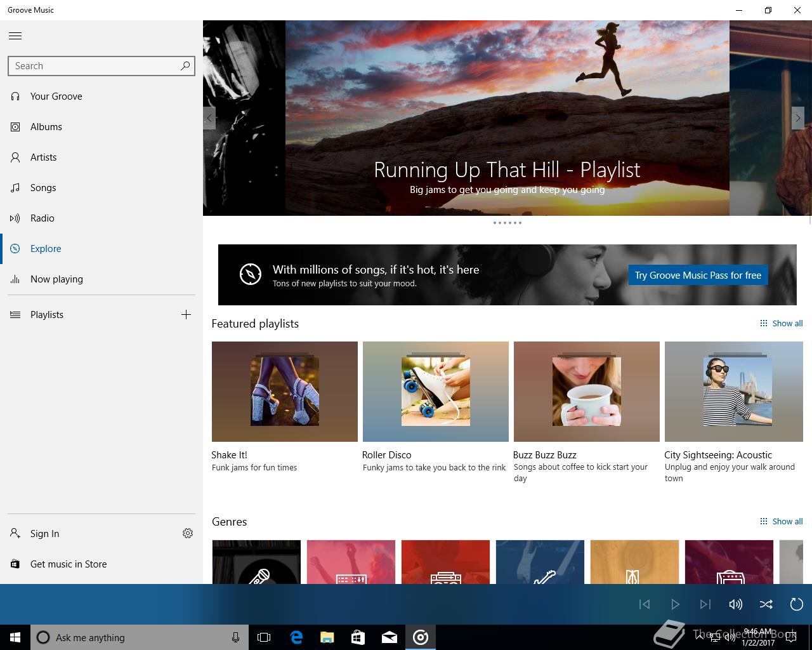Click City Sightseeing: Acoustic title text
This screenshot has height=650, width=812.
[718, 455]
